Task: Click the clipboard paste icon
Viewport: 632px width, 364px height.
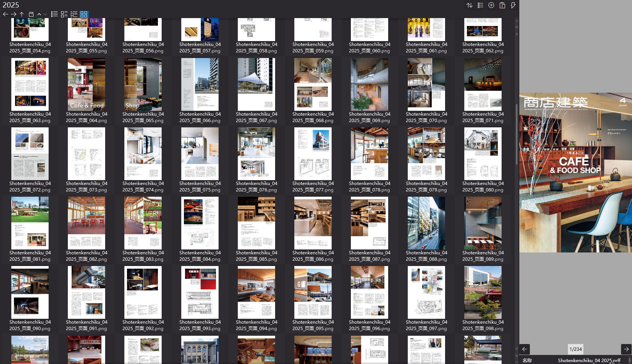Action: coord(502,5)
